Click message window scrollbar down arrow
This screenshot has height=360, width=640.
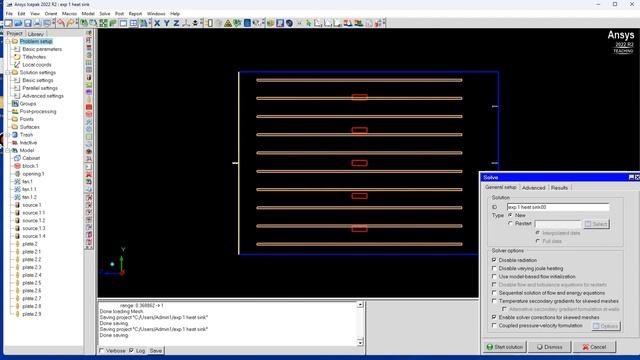tap(360, 342)
